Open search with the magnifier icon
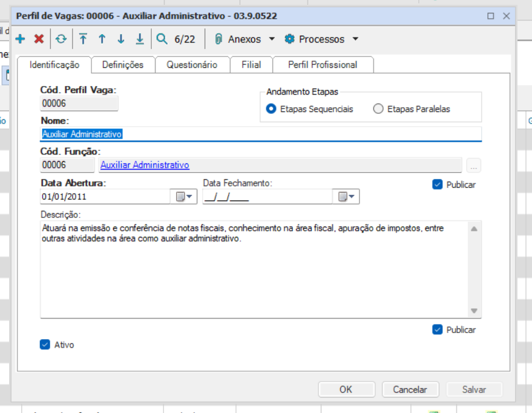Image resolution: width=532 pixels, height=413 pixels. (x=162, y=39)
